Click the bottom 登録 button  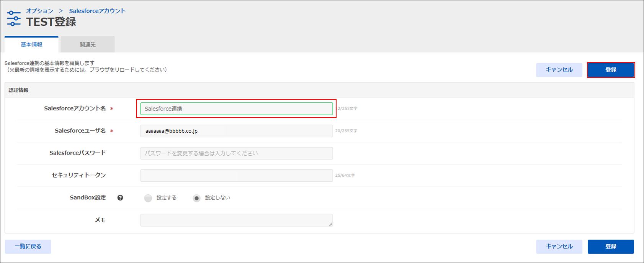click(x=611, y=247)
